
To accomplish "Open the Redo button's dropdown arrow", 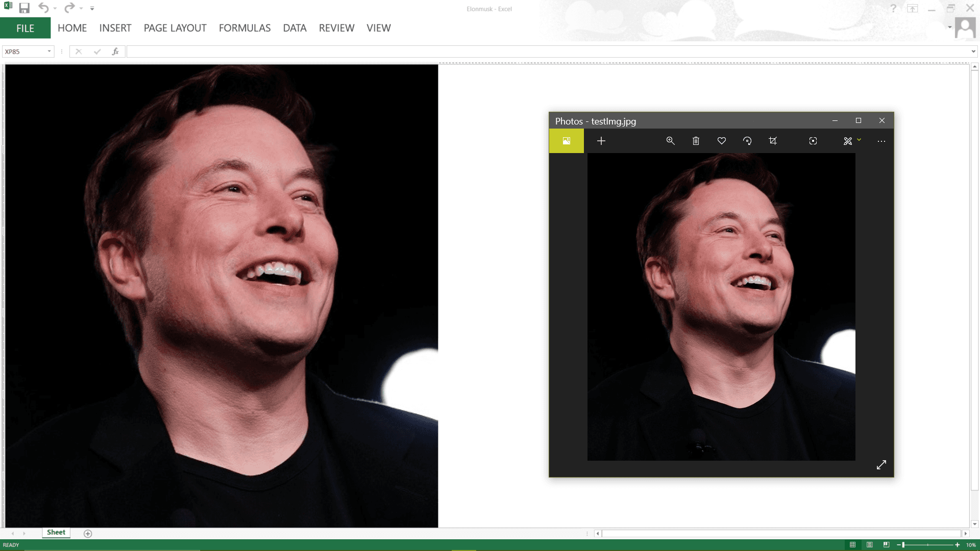I will click(80, 8).
